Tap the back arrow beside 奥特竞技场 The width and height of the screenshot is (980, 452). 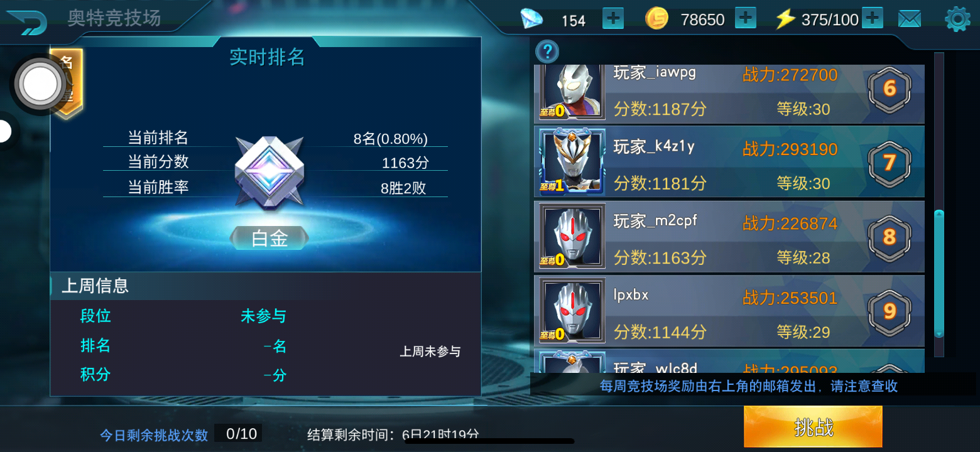click(x=26, y=22)
